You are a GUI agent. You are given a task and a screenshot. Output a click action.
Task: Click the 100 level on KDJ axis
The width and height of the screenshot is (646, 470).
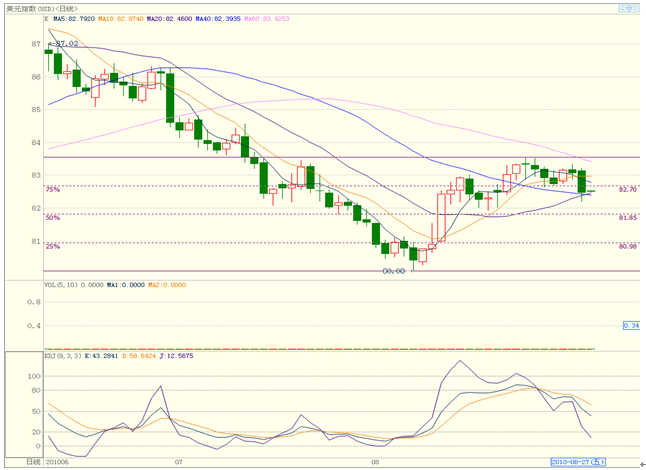(x=34, y=376)
